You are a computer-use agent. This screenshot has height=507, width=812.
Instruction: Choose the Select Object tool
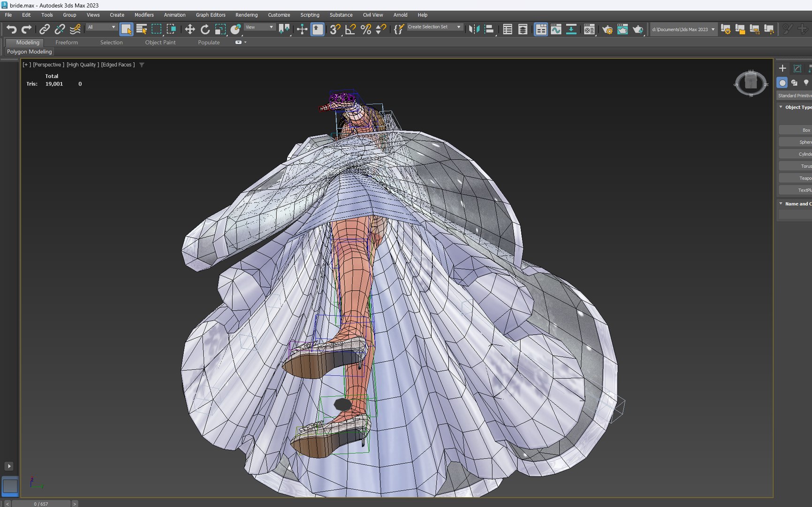point(126,30)
